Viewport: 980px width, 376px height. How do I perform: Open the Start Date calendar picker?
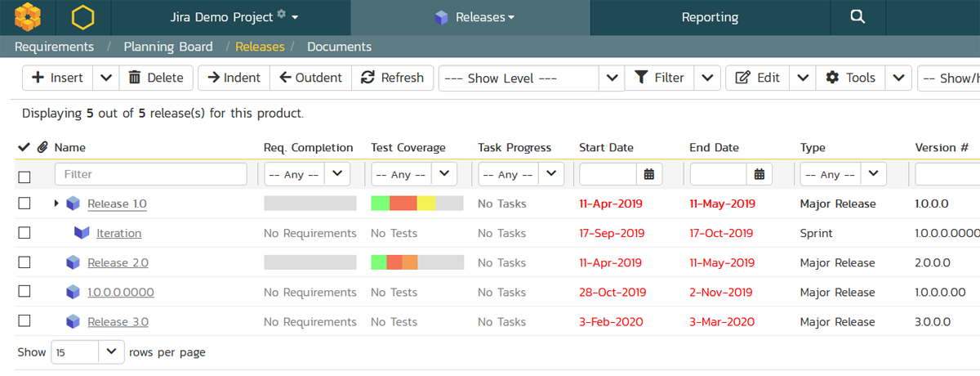[x=649, y=174]
